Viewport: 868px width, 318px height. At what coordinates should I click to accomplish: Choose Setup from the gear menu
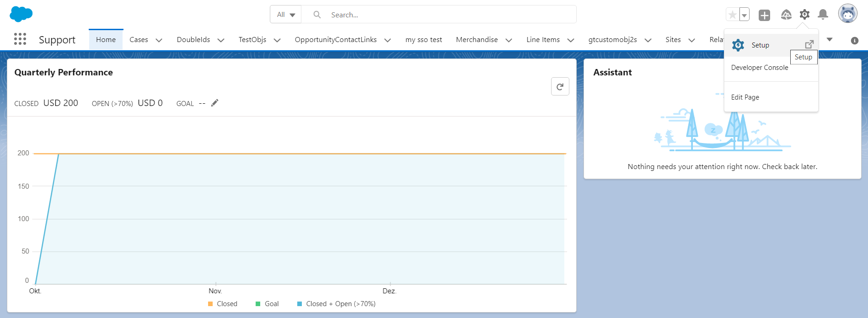760,45
